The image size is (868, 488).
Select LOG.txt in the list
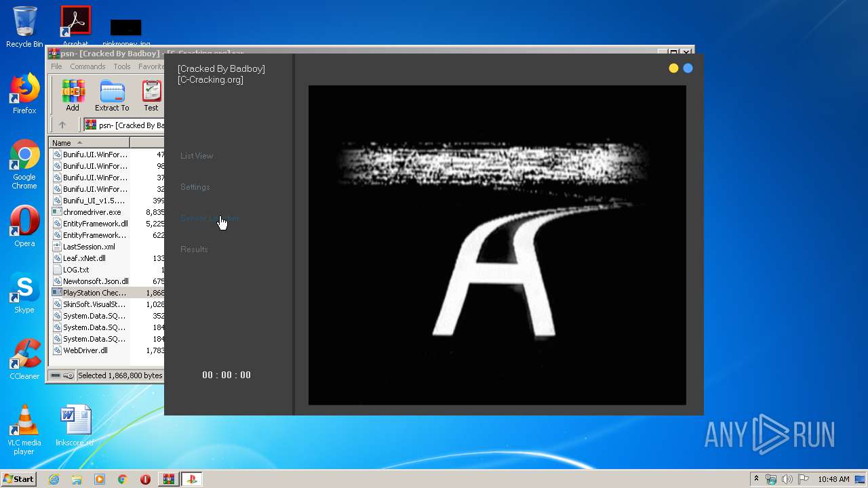[106, 270]
